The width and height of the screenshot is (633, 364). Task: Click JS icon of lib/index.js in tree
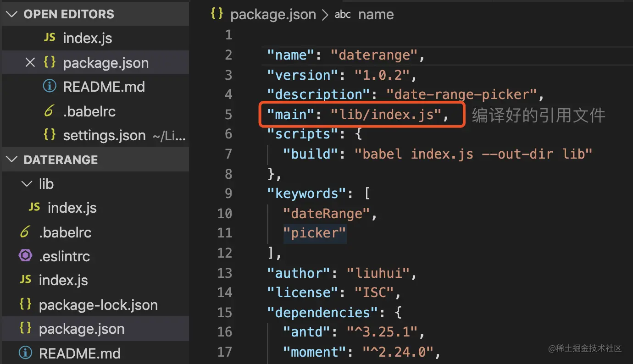pos(34,208)
